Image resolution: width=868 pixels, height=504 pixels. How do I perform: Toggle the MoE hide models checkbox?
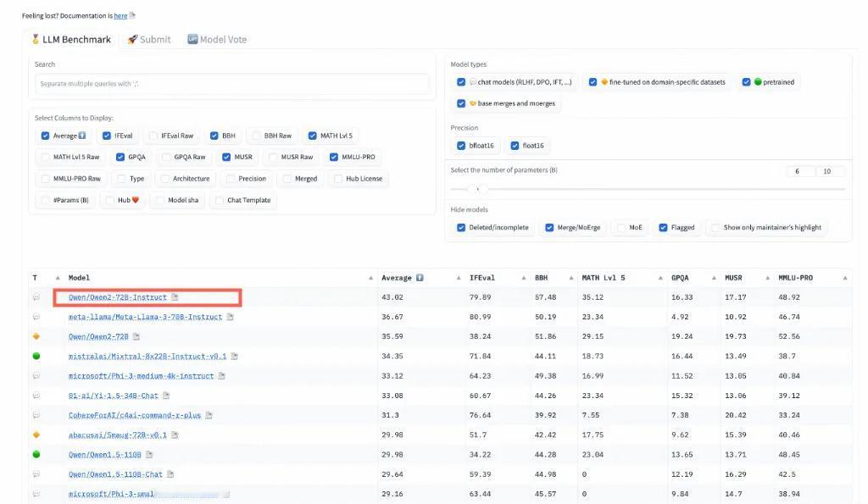point(623,227)
